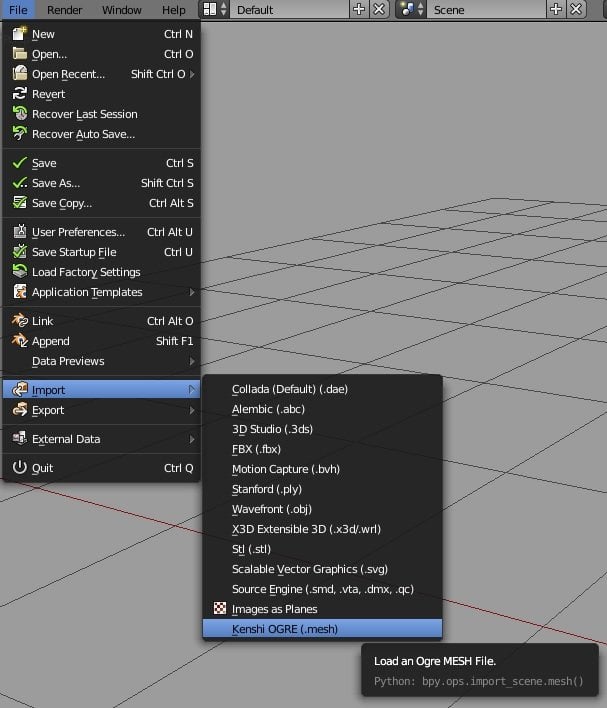Screen dimensions: 607x708
Task: Click the Shift F1 shortcut text
Action: click(174, 341)
